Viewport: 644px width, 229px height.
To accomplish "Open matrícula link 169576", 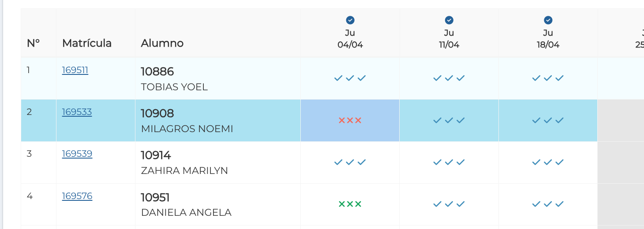I will pos(77,196).
